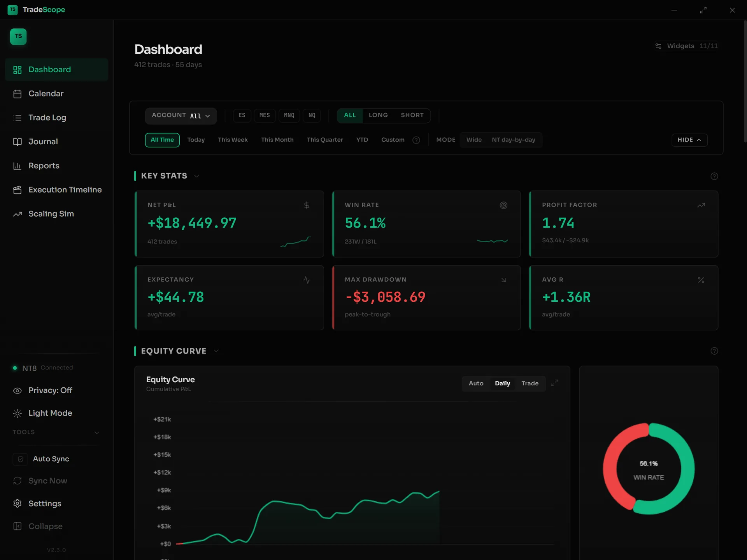Filter by NQ instrument

312,115
